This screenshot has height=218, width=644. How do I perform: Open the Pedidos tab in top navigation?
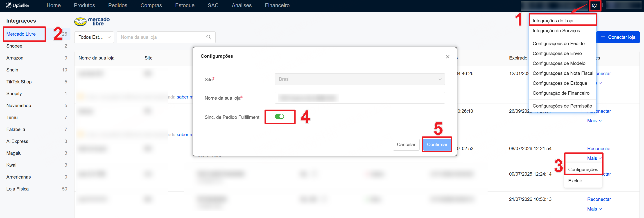point(118,5)
